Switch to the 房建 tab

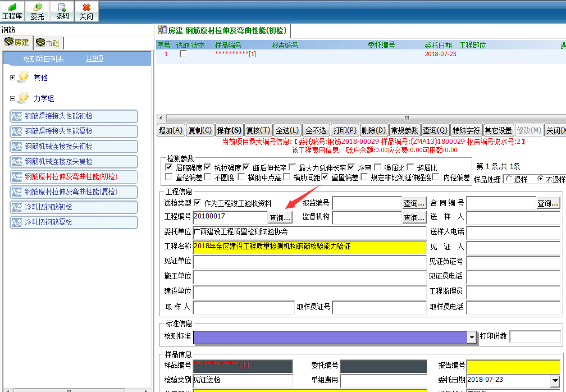point(17,43)
